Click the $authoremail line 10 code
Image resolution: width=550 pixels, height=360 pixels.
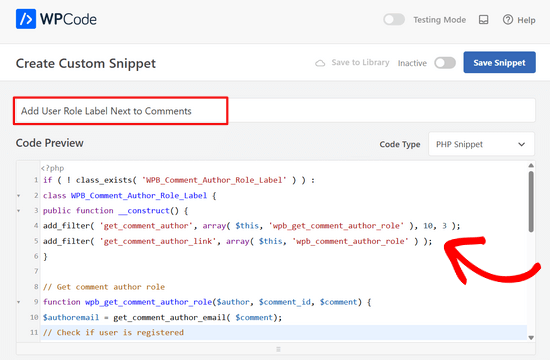tap(162, 318)
